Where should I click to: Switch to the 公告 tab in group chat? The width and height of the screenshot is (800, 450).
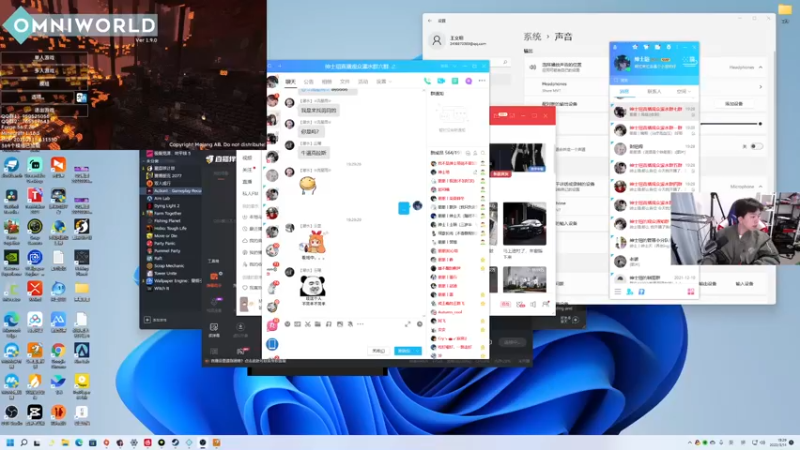click(x=309, y=82)
